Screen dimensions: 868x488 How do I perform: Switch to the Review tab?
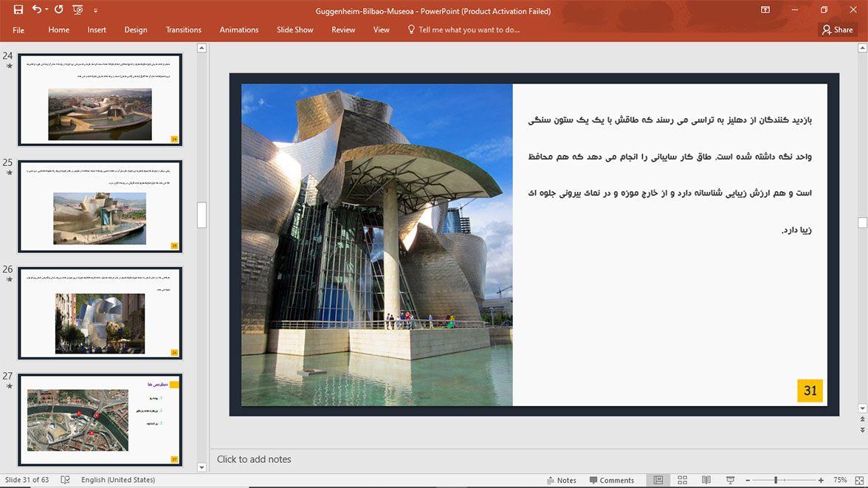pos(343,30)
